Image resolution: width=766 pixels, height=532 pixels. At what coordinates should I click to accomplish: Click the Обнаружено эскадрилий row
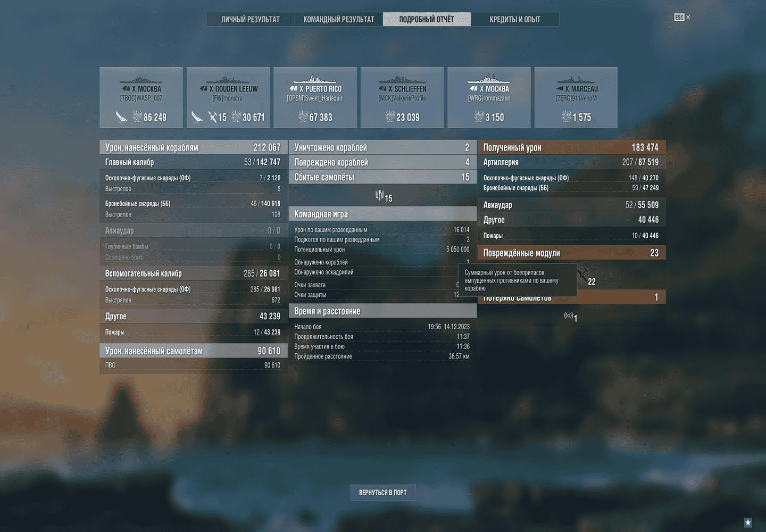click(x=382, y=272)
